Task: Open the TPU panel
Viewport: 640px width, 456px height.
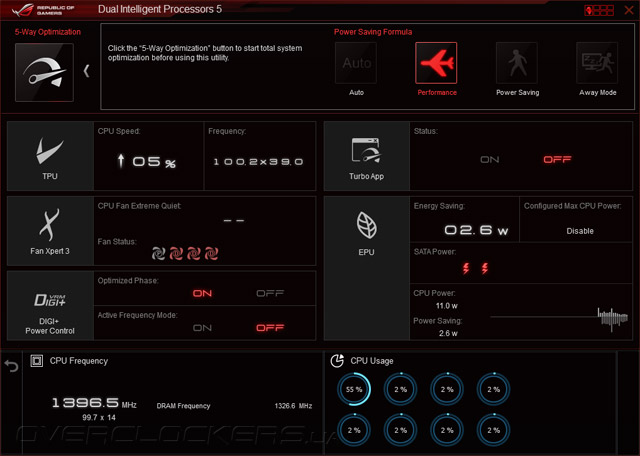Action: [x=50, y=156]
